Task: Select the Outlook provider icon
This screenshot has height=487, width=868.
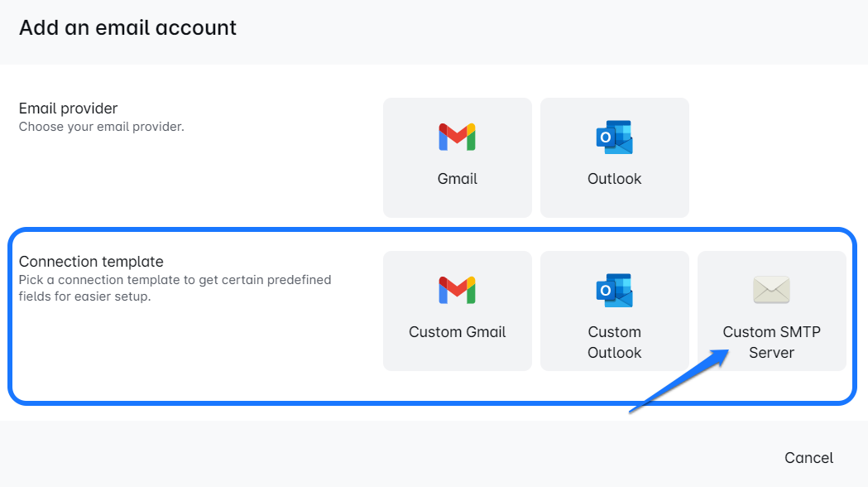Action: click(x=614, y=137)
